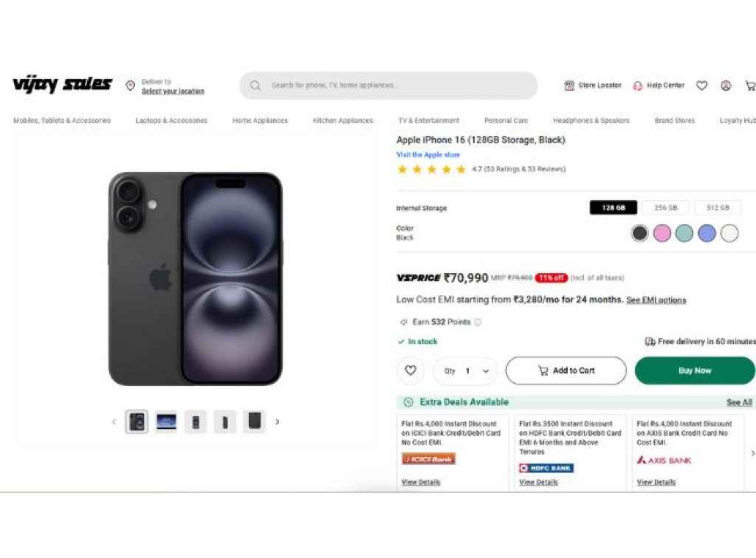Expand more product thumbnails with right arrow

[278, 421]
